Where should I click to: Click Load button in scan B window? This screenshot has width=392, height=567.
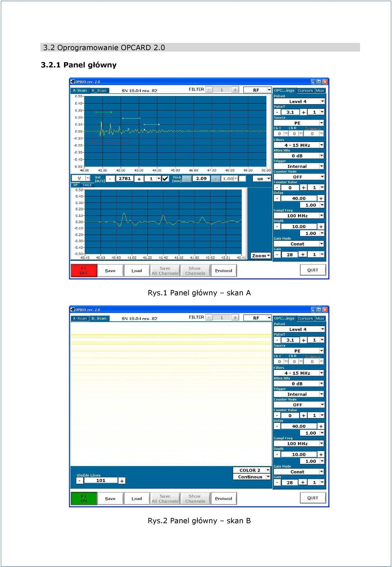tap(137, 498)
